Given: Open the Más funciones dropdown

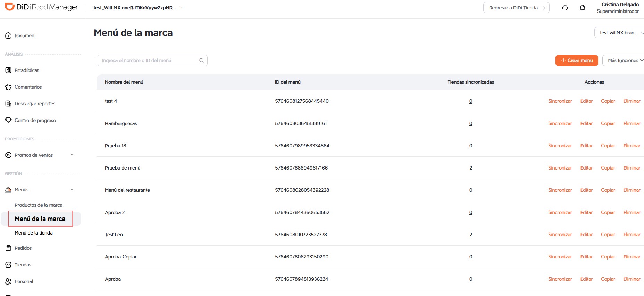Looking at the screenshot, I should 624,60.
